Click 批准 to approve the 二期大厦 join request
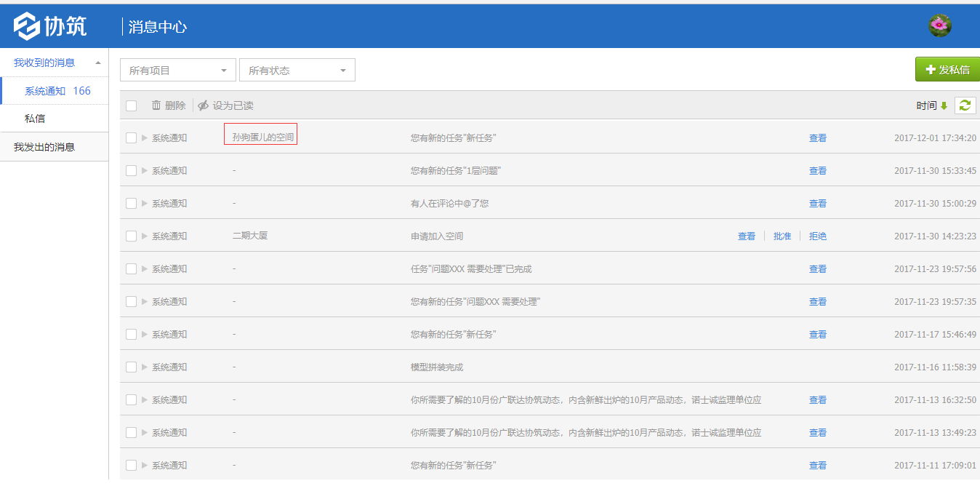The image size is (980, 486). [x=782, y=235]
